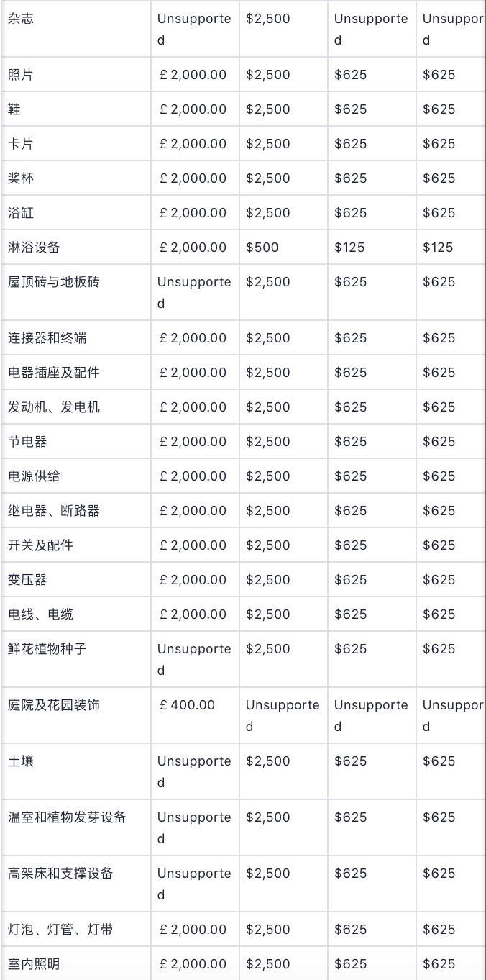Click the 发动机、发电机 category cell
Viewport: 486px width, 980px height.
coord(54,407)
